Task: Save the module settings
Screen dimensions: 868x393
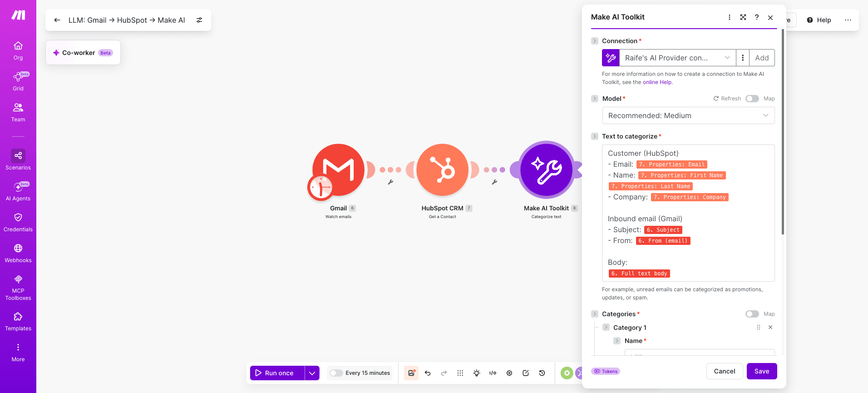Action: (762, 371)
